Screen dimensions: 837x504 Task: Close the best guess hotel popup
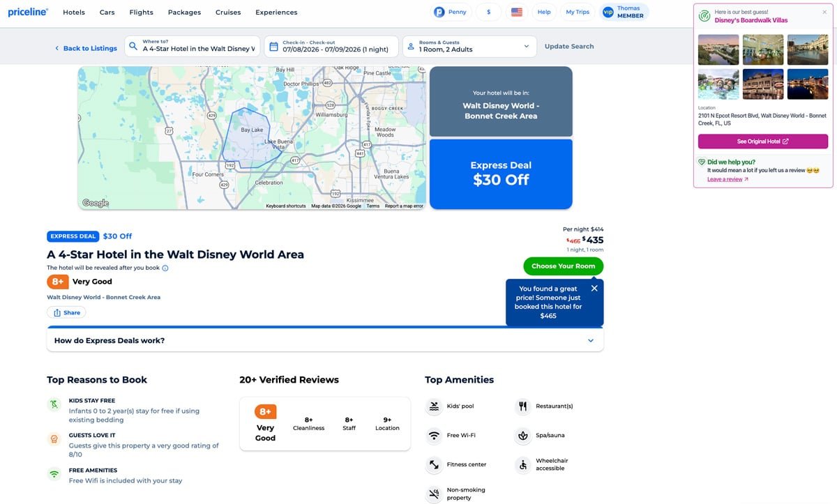coord(824,12)
